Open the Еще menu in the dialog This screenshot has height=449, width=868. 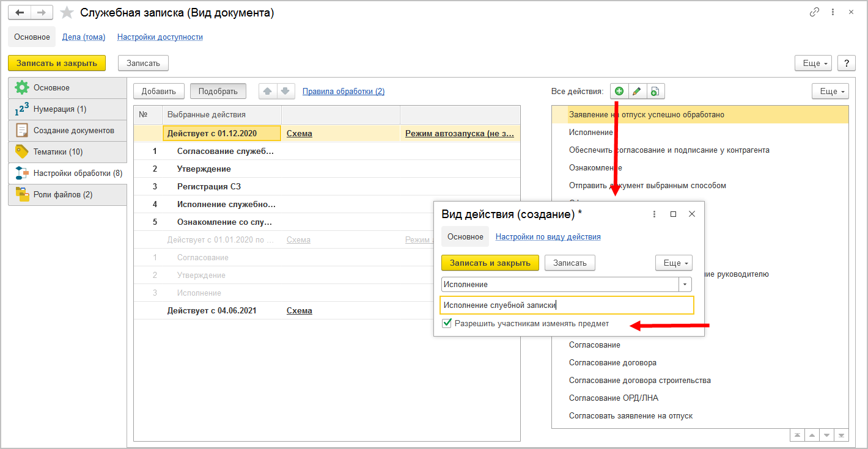pos(674,263)
